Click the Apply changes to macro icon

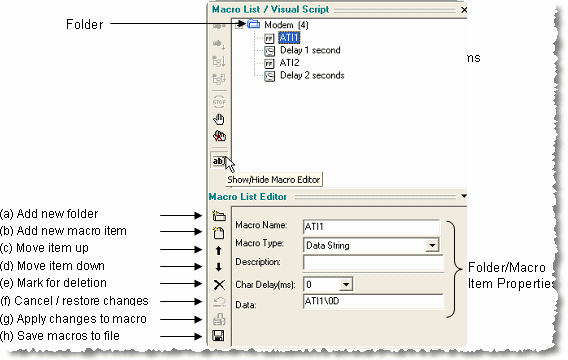pos(219,319)
